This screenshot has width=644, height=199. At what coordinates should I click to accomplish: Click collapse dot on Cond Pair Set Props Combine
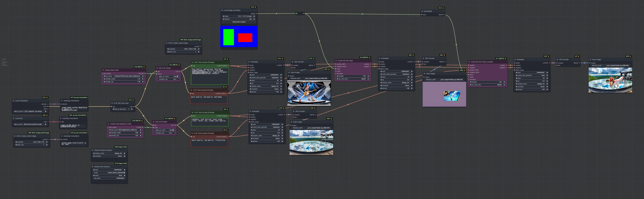point(469,62)
